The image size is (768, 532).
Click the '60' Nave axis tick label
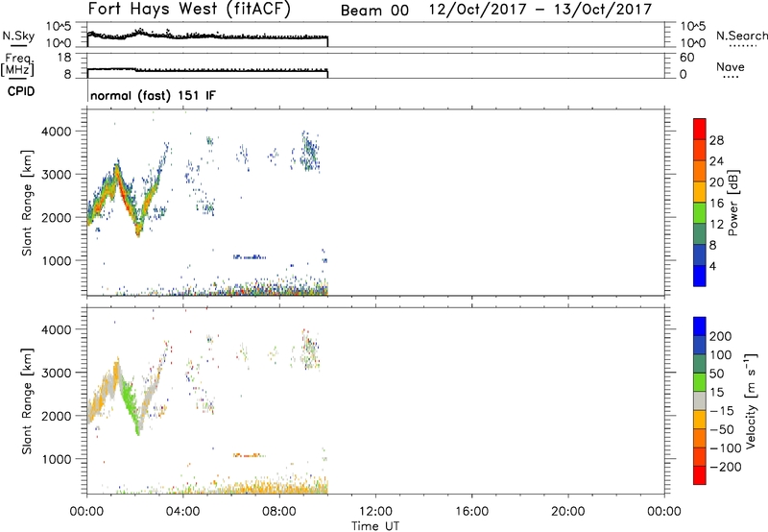(686, 58)
